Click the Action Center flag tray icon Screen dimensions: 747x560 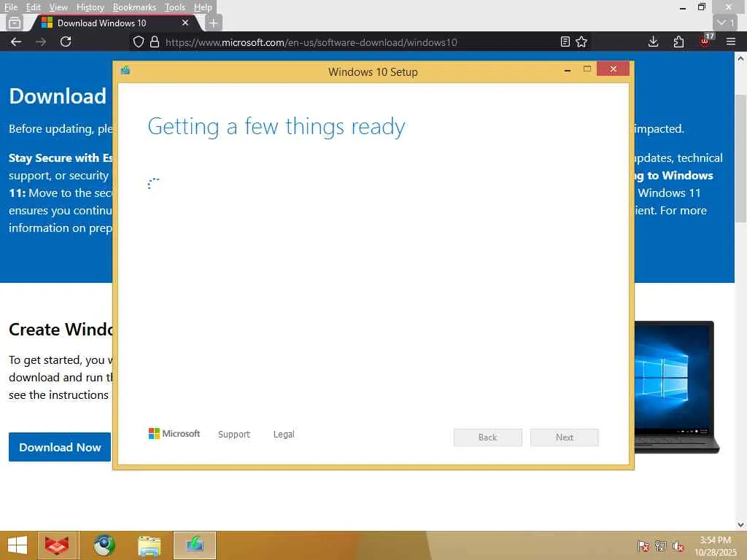point(643,546)
